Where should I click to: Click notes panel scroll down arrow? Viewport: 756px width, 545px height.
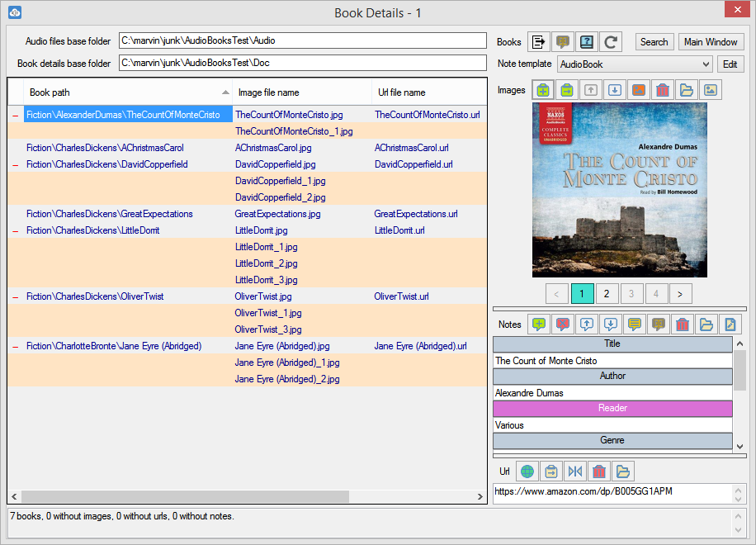pyautogui.click(x=739, y=447)
